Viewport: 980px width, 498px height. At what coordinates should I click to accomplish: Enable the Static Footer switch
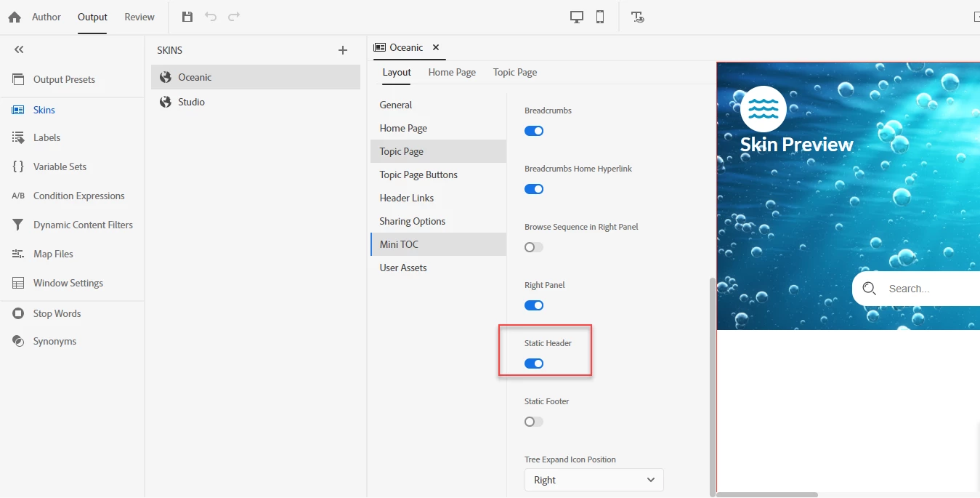click(x=534, y=422)
